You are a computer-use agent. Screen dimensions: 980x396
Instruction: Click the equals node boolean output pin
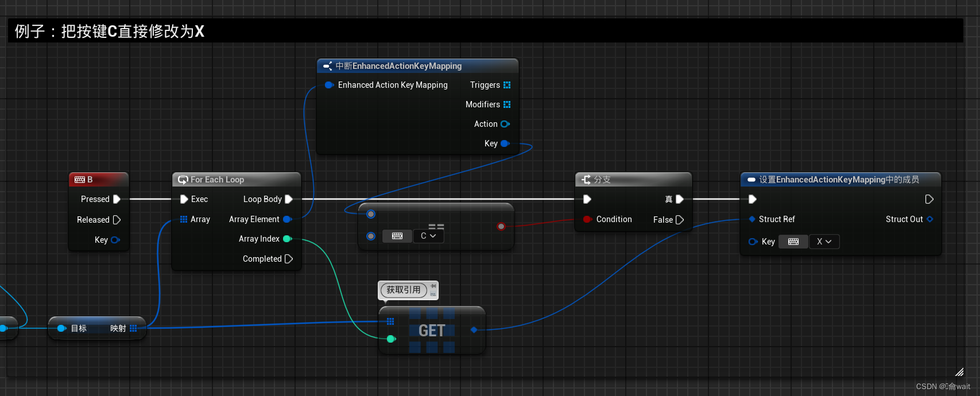click(x=501, y=227)
